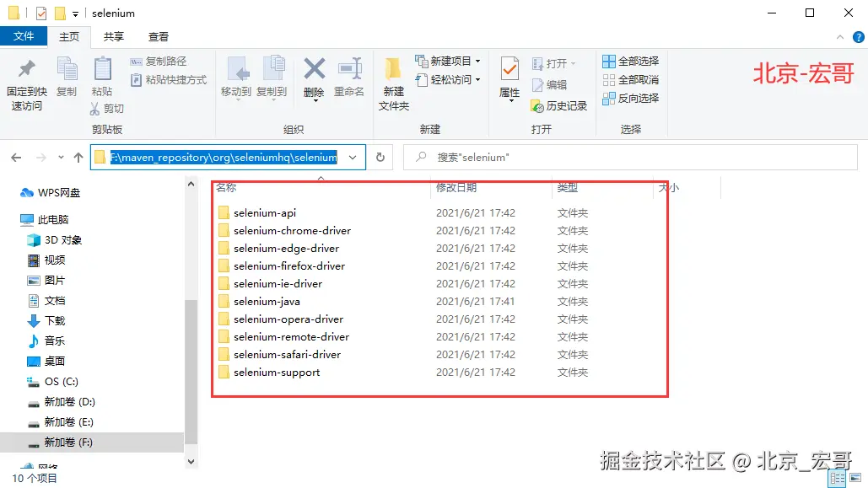
Task: Switch to Home (主页) tab
Action: pos(69,36)
